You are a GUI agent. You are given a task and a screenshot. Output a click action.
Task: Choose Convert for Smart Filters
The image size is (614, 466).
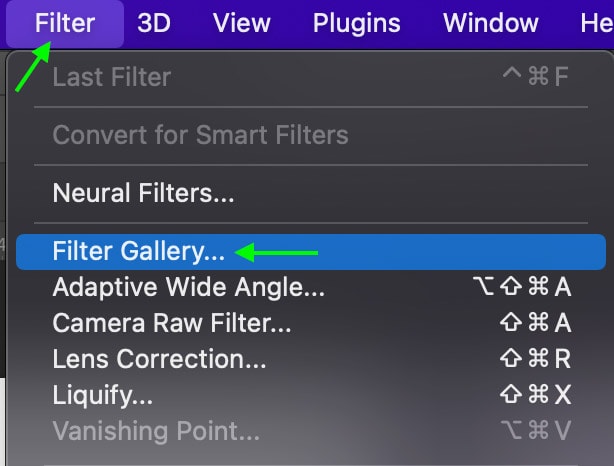pyautogui.click(x=311, y=135)
